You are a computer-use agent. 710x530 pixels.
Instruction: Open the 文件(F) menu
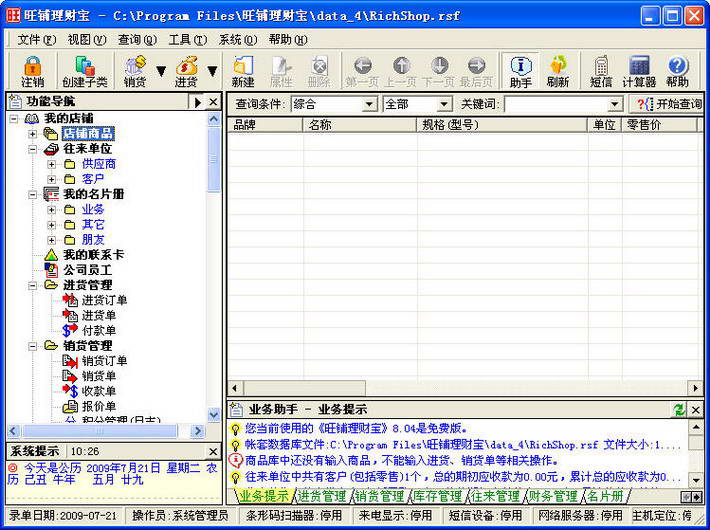(37, 40)
